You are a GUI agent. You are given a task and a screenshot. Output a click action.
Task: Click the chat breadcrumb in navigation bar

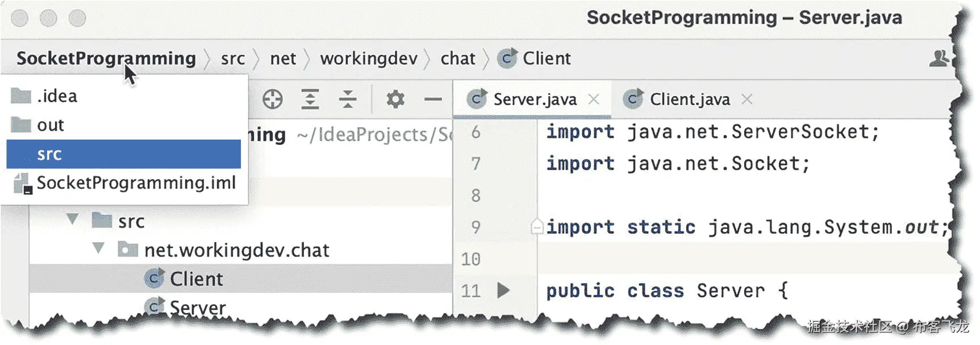click(x=457, y=58)
